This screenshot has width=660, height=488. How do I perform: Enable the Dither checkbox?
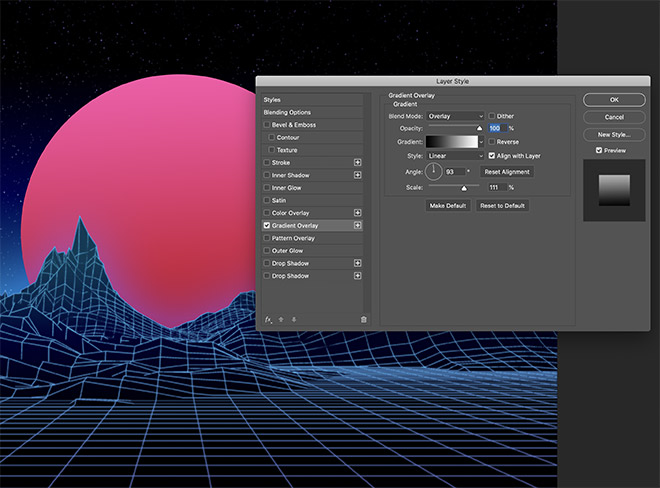(492, 116)
